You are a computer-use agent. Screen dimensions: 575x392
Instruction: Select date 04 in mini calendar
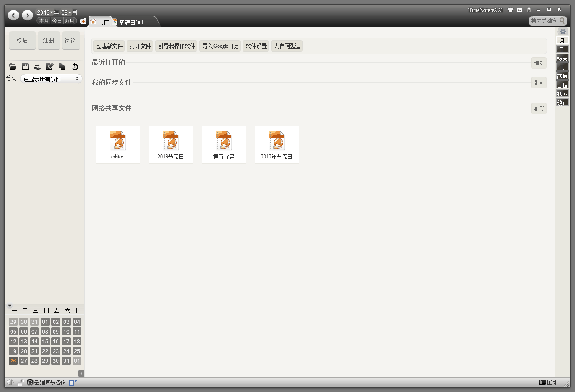coord(77,322)
